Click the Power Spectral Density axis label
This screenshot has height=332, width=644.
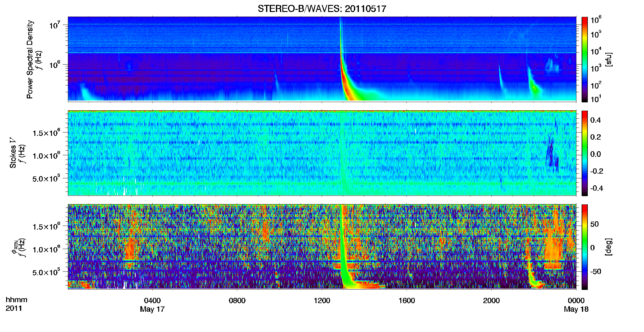point(30,59)
